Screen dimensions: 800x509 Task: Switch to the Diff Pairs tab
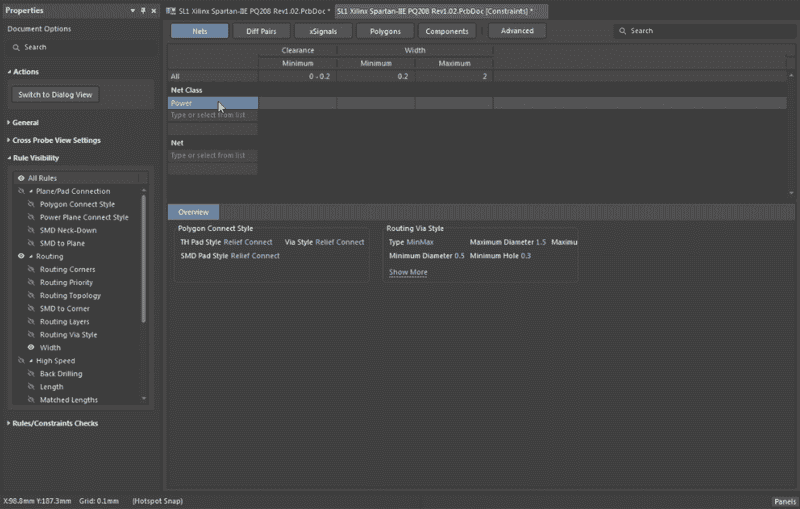[x=261, y=31]
